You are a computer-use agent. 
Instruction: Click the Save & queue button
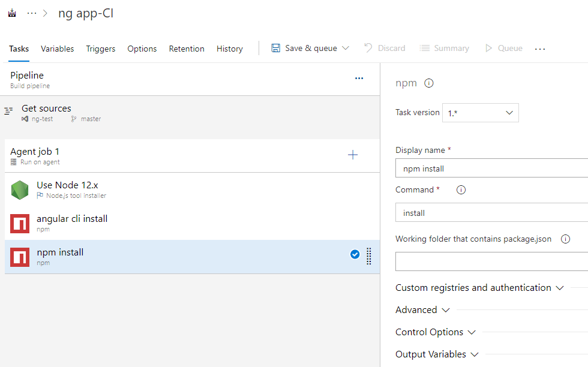[304, 48]
